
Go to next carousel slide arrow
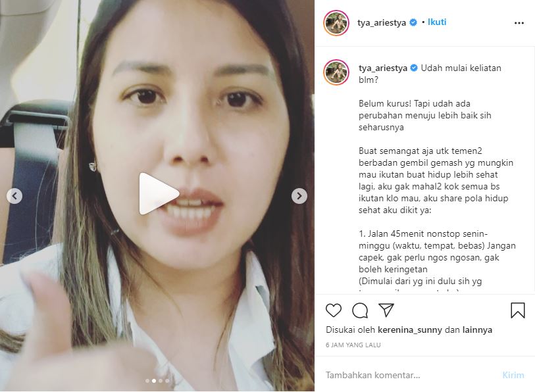[x=299, y=196]
